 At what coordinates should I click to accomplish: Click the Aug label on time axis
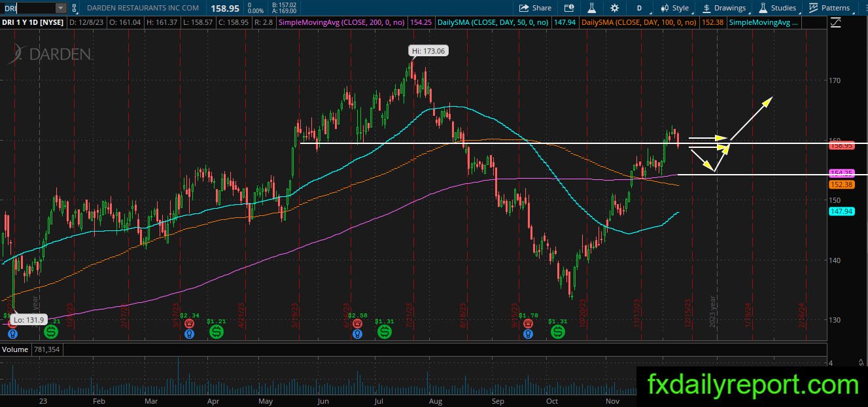[x=436, y=401]
